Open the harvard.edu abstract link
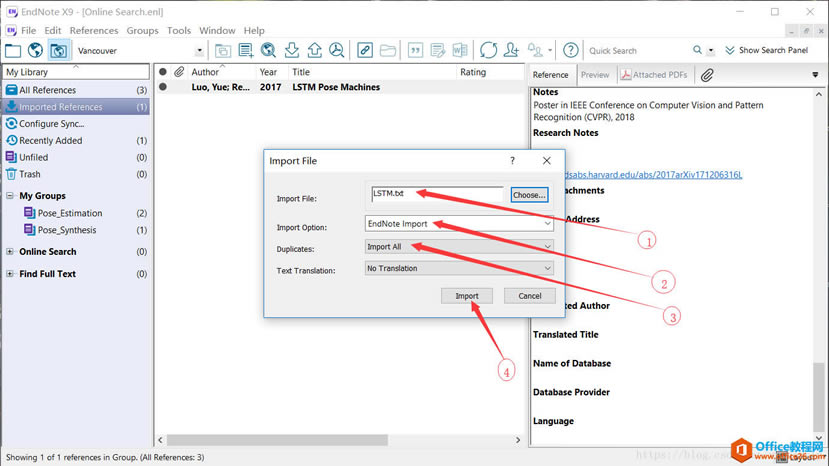The height and width of the screenshot is (466, 829). (653, 175)
